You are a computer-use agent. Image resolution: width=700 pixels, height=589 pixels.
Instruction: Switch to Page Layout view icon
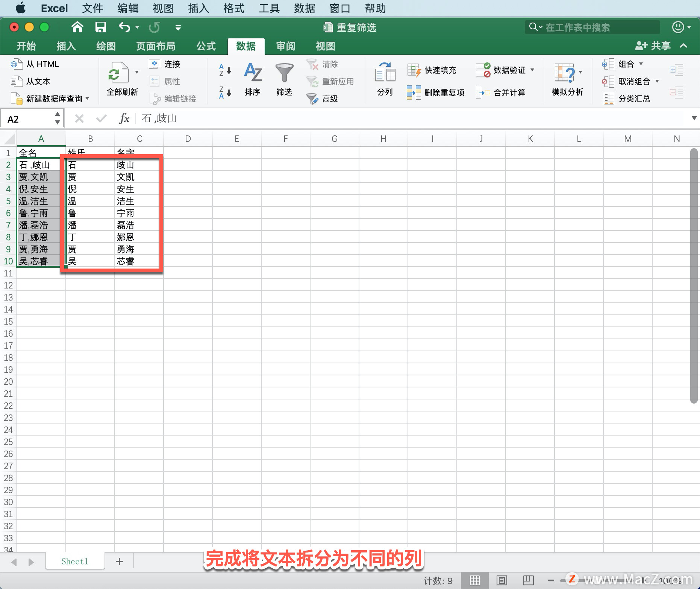502,580
